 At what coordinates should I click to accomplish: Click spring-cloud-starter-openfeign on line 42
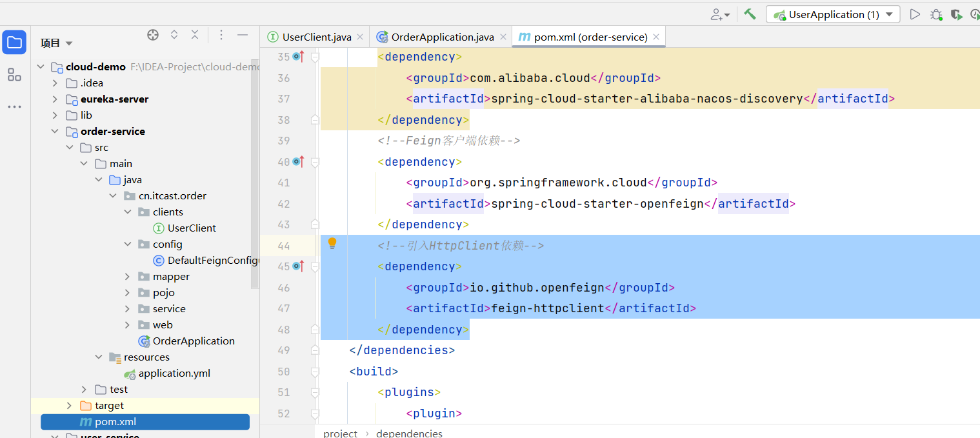click(x=597, y=204)
